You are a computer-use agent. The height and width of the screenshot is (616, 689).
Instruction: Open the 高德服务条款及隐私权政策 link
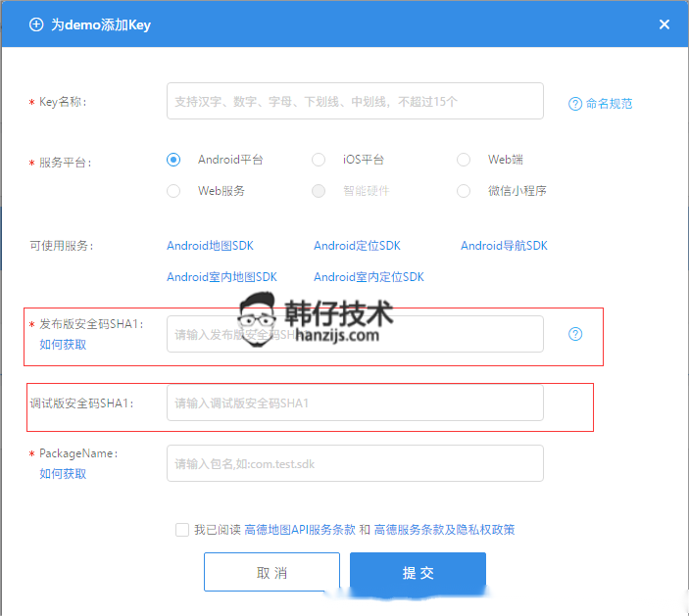(444, 530)
